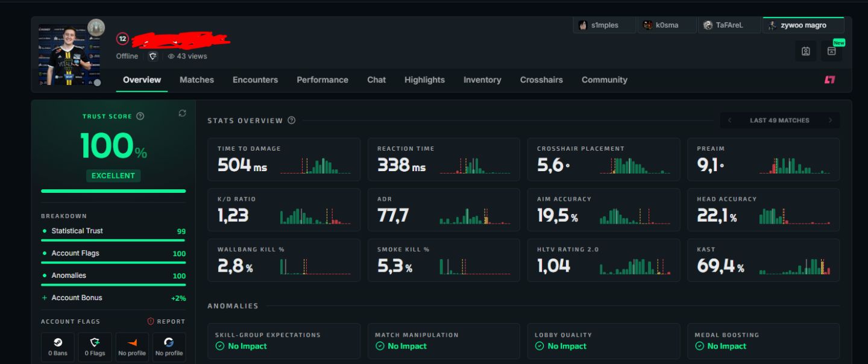Viewport: 868px width, 364px height.
Task: Click the profile picture thumbnail
Action: tap(68, 55)
